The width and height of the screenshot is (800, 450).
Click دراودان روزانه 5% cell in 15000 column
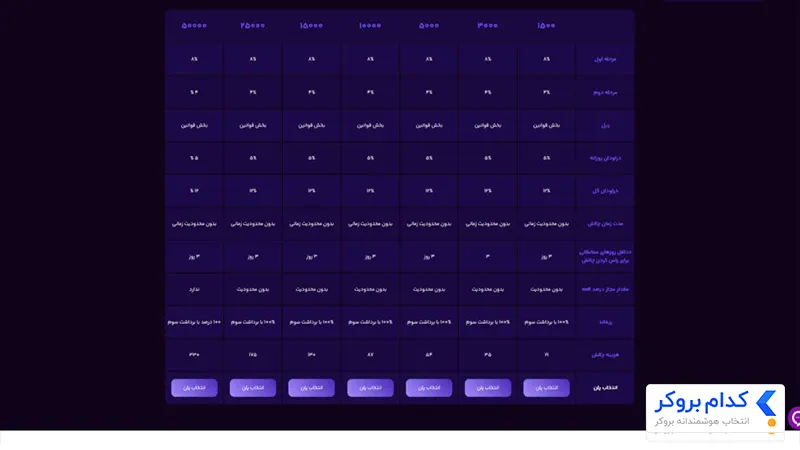click(x=311, y=158)
